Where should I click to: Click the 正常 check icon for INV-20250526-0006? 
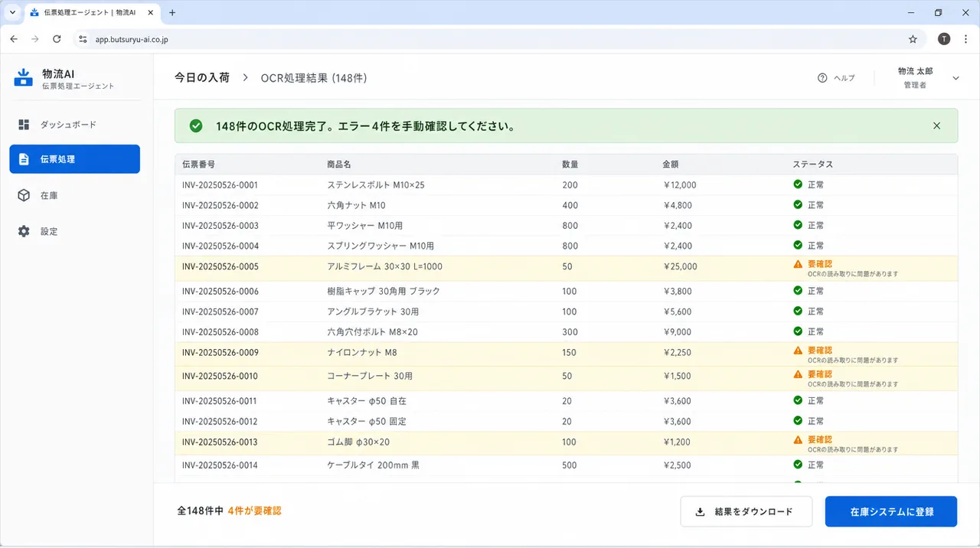point(798,291)
